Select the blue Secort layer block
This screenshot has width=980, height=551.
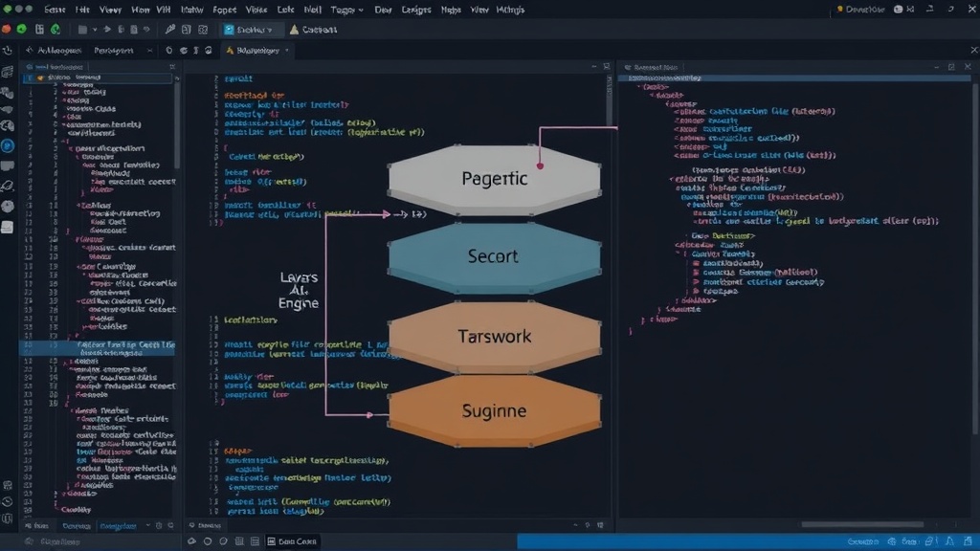pyautogui.click(x=495, y=256)
